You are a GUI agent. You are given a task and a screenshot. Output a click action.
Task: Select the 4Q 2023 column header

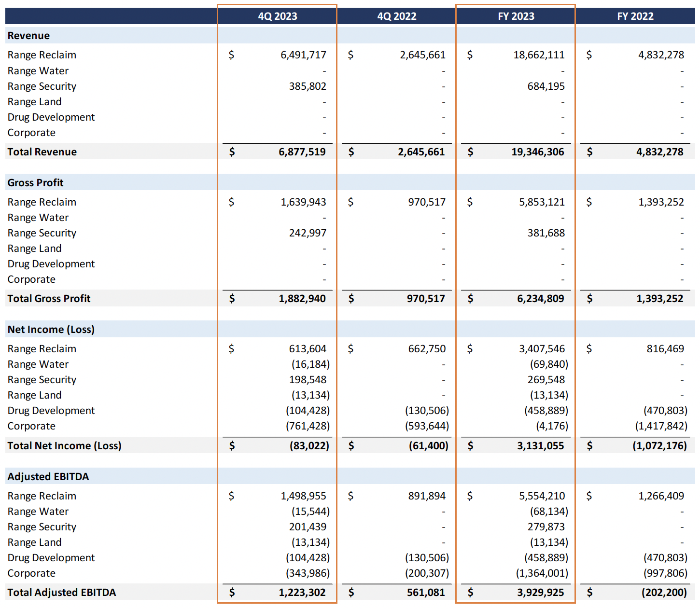pyautogui.click(x=277, y=16)
